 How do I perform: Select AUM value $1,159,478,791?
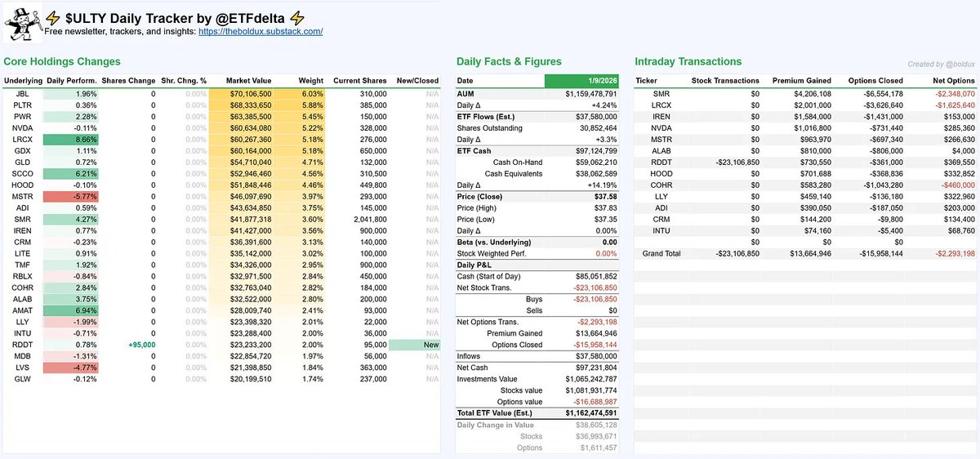[x=591, y=94]
